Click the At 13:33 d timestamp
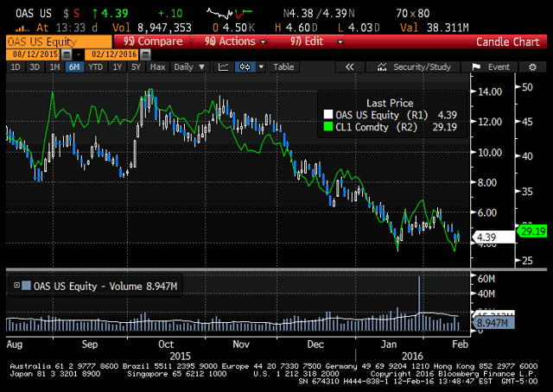 (67, 28)
